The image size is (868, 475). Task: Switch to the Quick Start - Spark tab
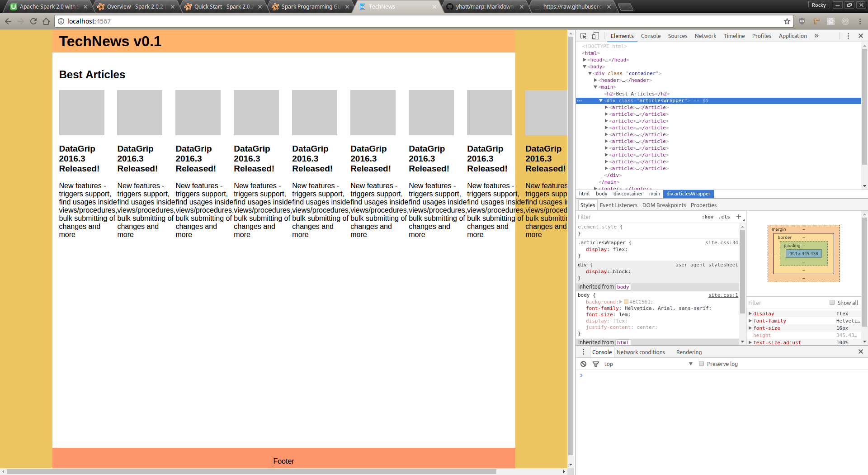click(x=224, y=7)
